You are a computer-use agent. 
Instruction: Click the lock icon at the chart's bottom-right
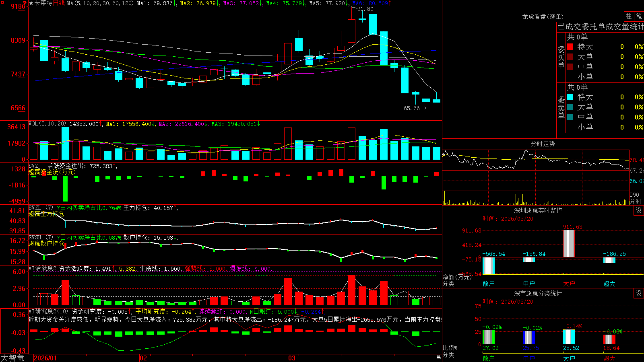pos(438,357)
